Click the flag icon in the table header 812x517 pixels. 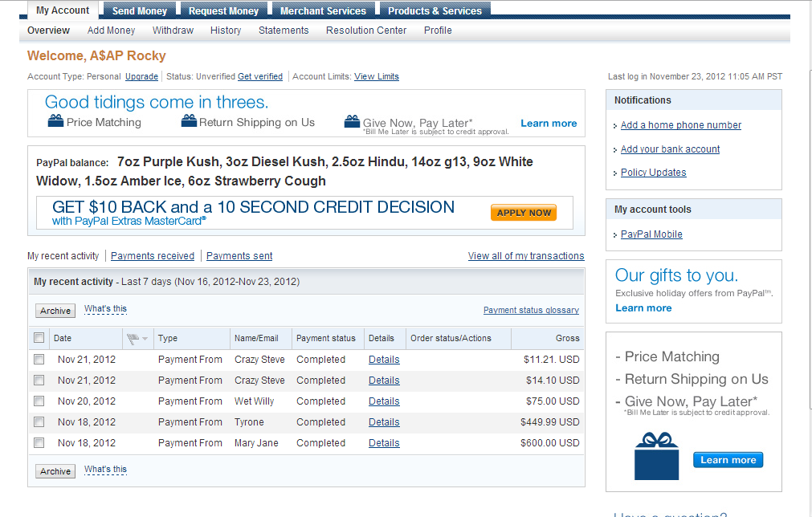[x=133, y=339]
